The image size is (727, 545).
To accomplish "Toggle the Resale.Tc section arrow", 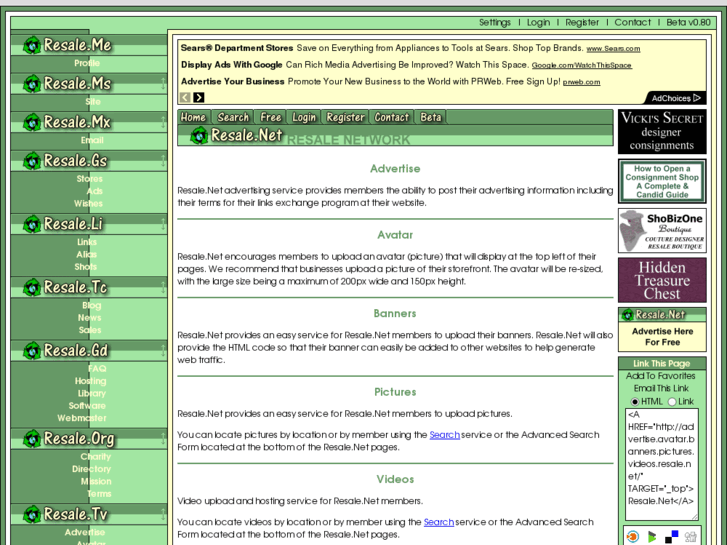I will [x=163, y=288].
